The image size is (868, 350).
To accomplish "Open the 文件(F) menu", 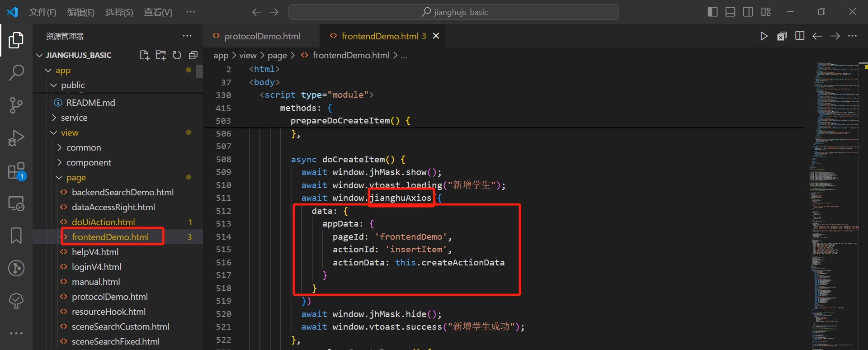I will 42,12.
